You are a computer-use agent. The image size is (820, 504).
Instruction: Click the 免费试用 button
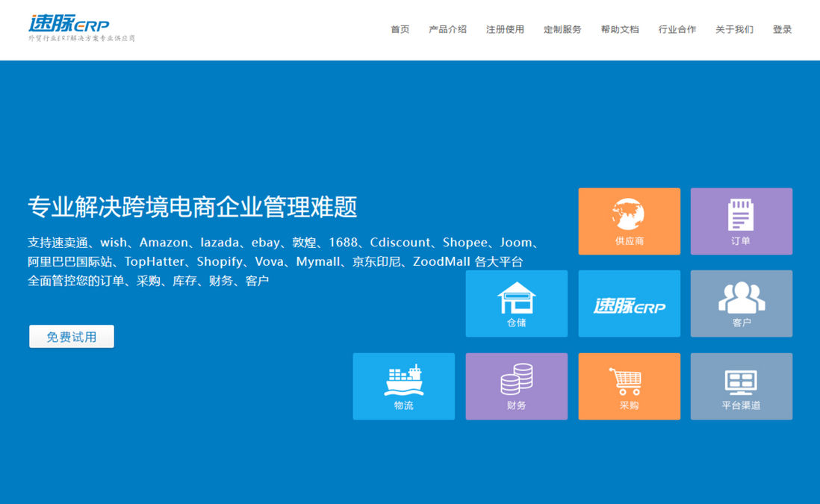click(x=72, y=337)
